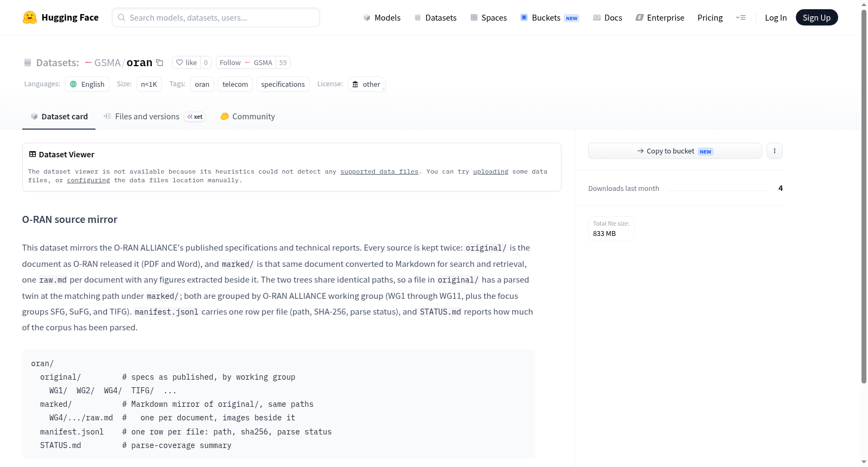868x467 pixels.
Task: Open the three-dot more options menu
Action: (775, 151)
